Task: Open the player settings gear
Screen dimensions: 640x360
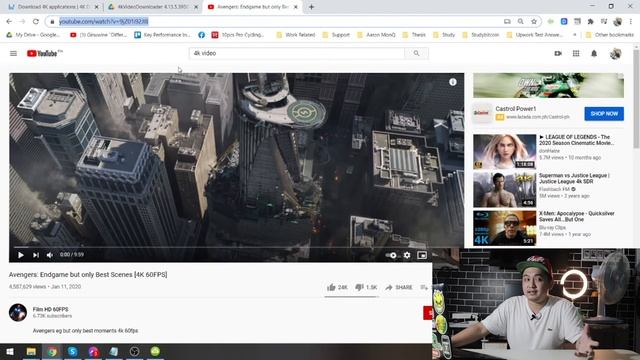Action: click(x=407, y=255)
